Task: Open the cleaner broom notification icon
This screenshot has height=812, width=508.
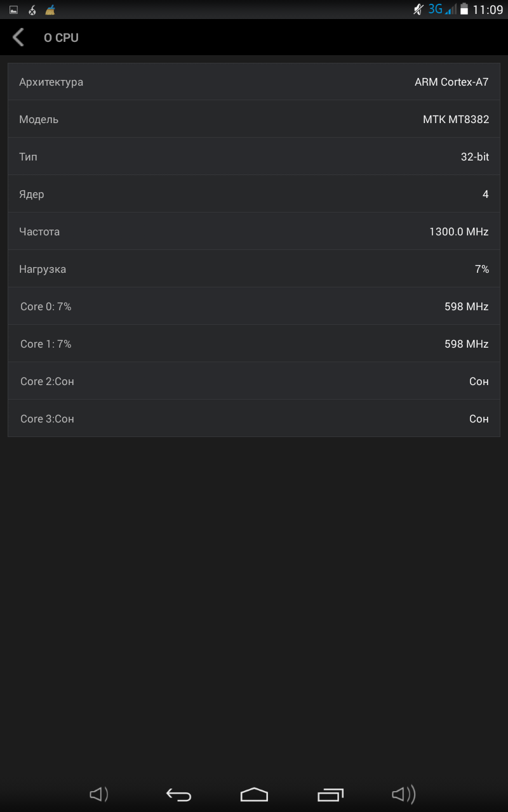Action: [50, 10]
